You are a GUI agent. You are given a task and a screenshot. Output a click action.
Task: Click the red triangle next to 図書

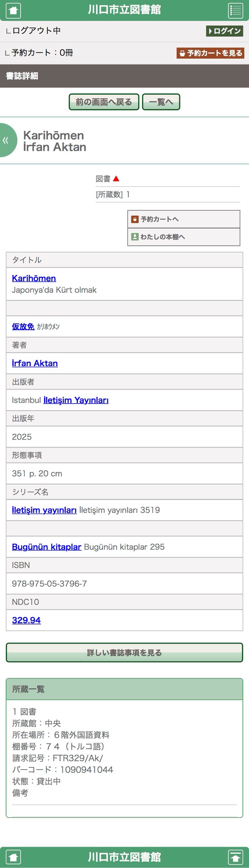coord(116,179)
